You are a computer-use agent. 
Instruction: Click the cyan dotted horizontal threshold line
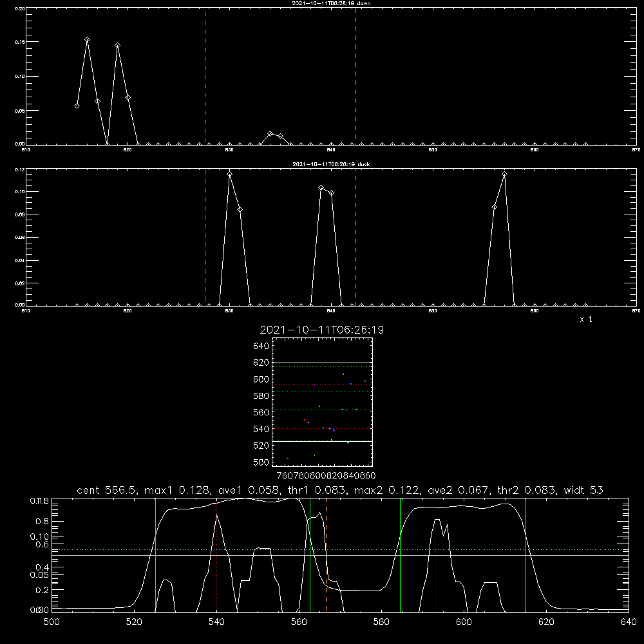click(x=340, y=549)
